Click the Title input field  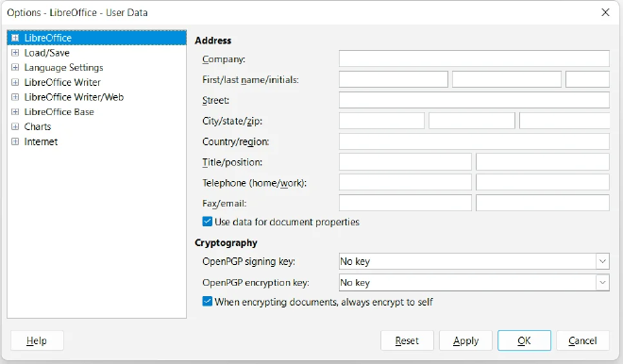(405, 162)
